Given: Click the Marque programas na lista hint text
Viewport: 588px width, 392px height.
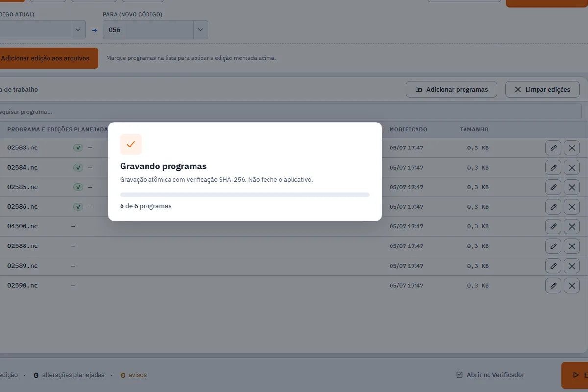Looking at the screenshot, I should coord(191,58).
